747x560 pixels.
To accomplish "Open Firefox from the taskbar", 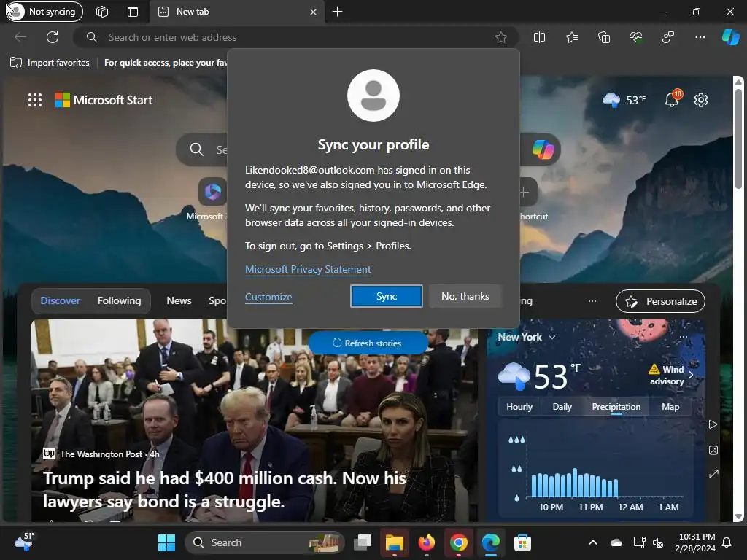I will (426, 542).
